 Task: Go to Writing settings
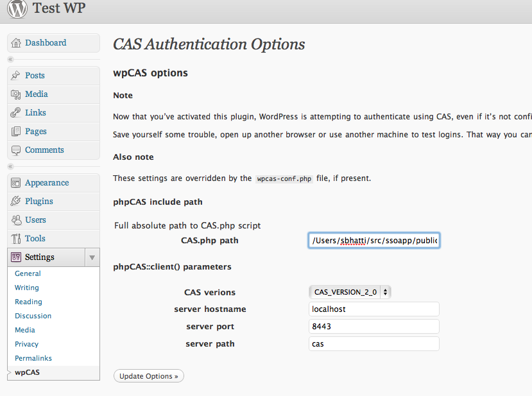coord(27,288)
